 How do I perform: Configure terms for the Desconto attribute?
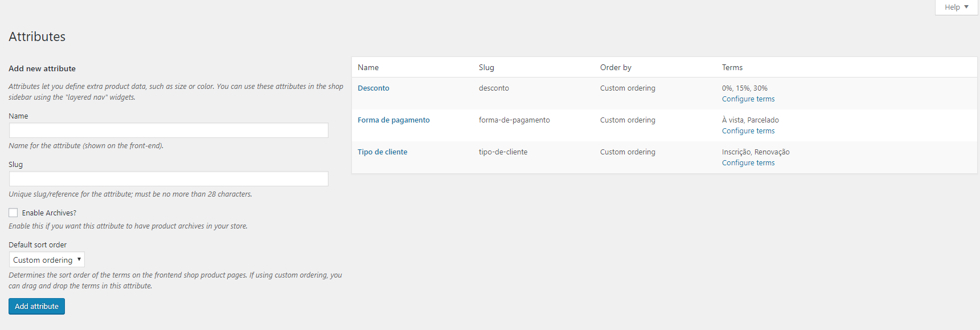748,99
